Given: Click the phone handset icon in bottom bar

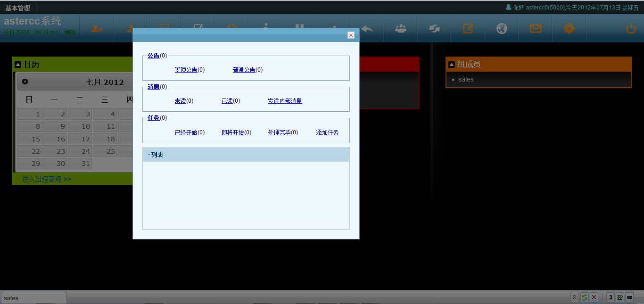Looking at the screenshot, I should [611, 297].
